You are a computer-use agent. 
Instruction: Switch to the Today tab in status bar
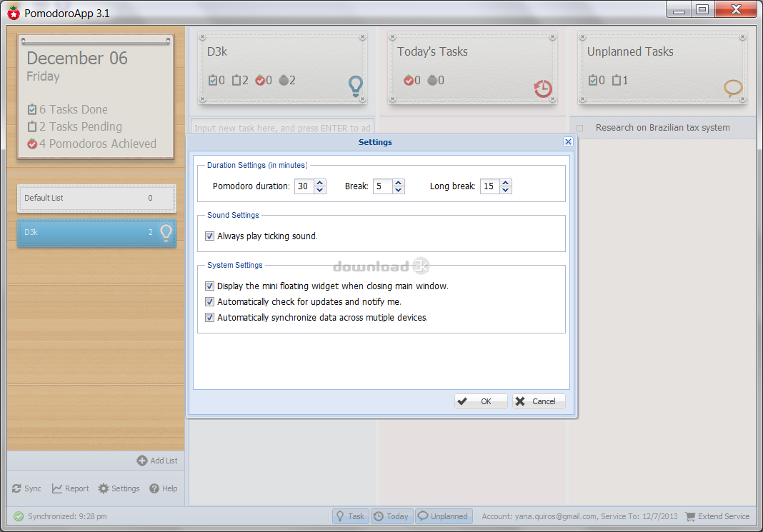point(392,516)
